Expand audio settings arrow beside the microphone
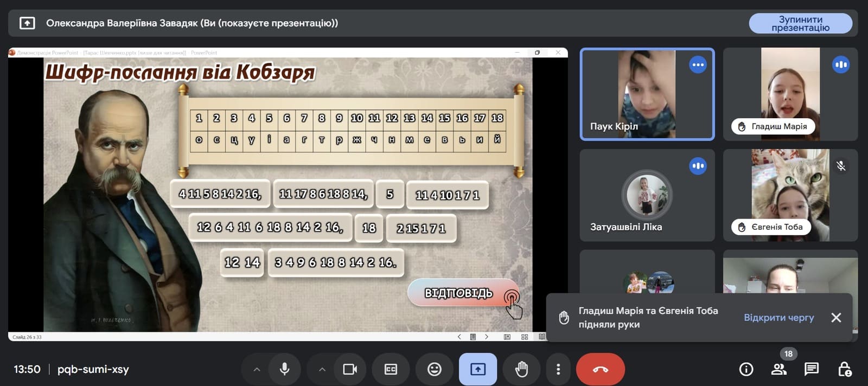The image size is (868, 386). pyautogui.click(x=257, y=369)
